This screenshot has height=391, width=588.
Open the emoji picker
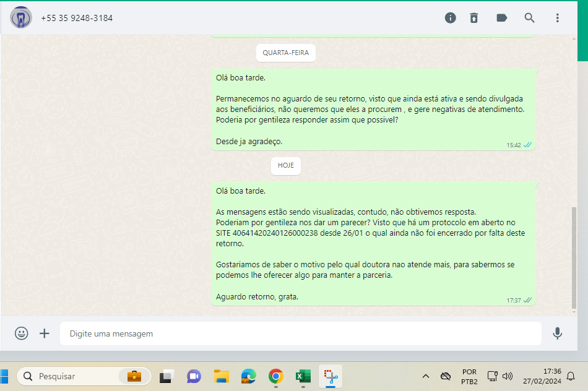22,333
